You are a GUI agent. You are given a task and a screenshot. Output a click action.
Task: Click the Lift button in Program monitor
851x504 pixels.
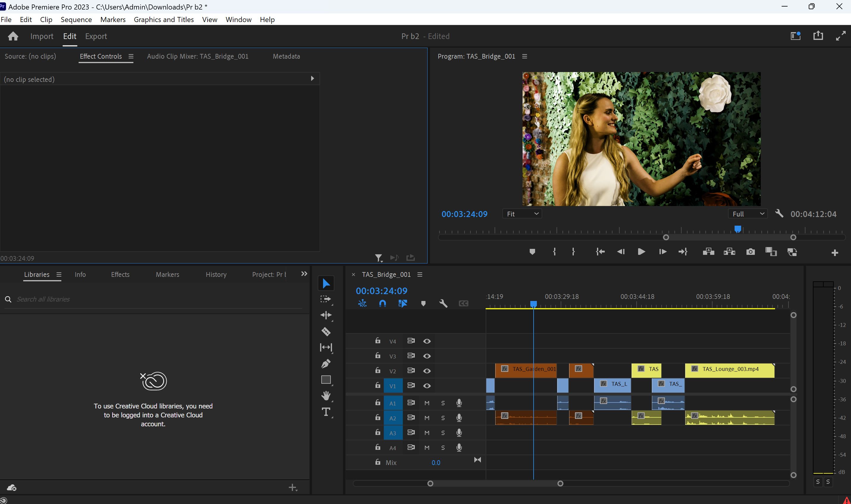708,252
